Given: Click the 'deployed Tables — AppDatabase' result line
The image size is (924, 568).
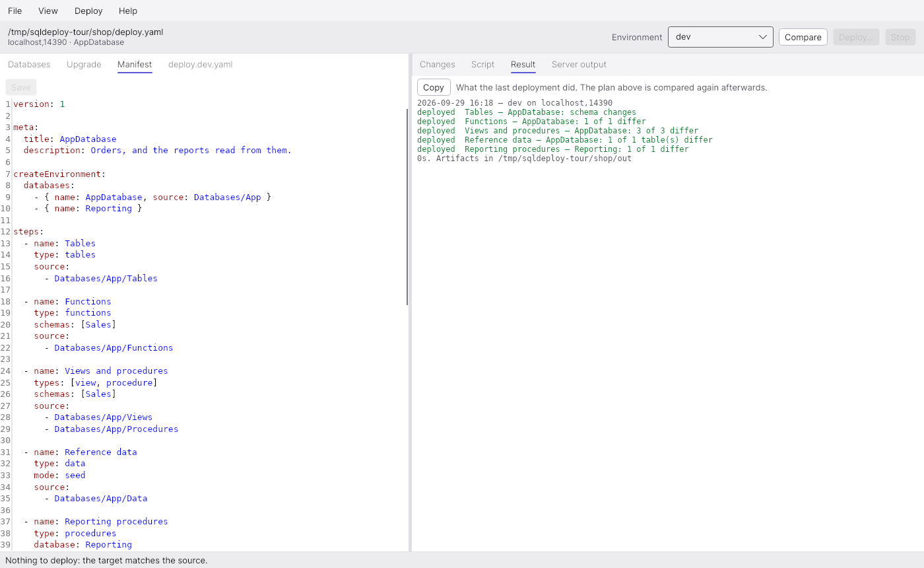Looking at the screenshot, I should tap(527, 112).
